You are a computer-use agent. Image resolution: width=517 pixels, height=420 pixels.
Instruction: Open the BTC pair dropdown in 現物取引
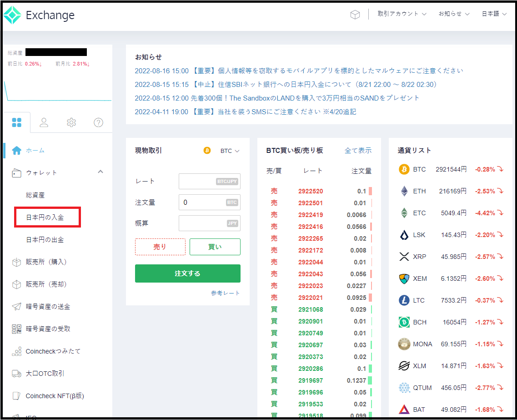(230, 151)
